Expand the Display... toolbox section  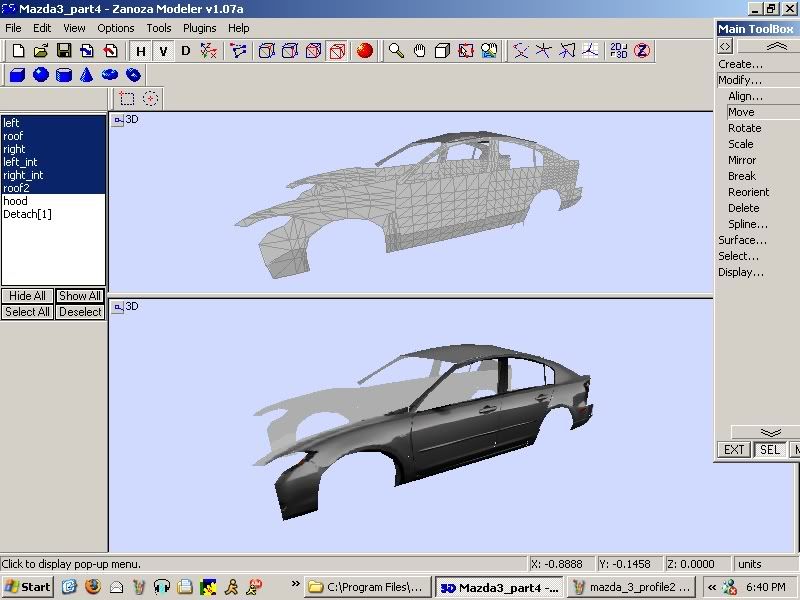tap(741, 272)
